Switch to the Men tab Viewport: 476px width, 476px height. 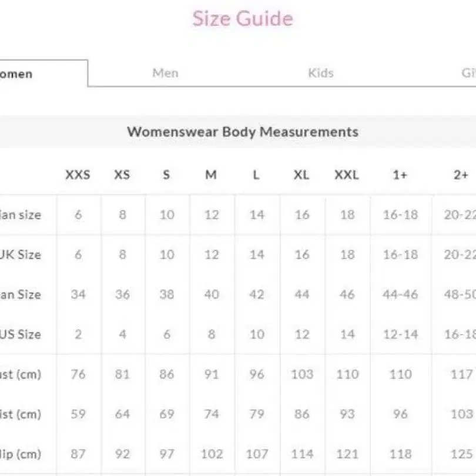pos(165,73)
